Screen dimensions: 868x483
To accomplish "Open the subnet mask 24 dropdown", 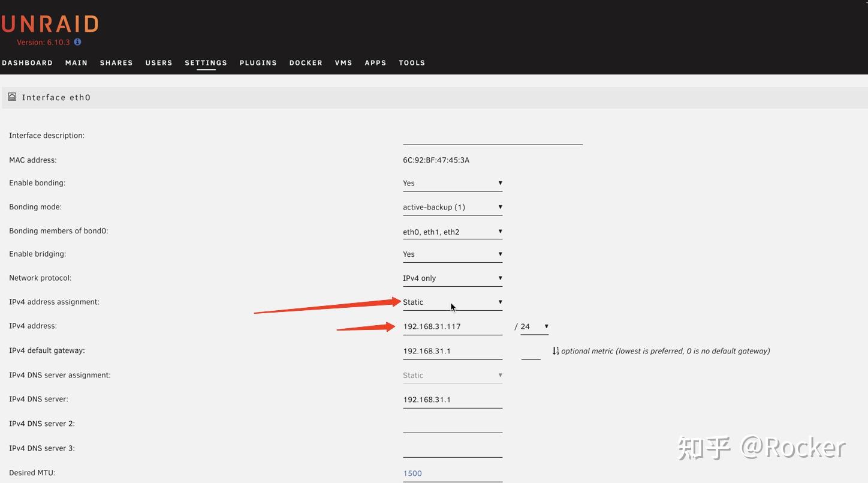I will [x=534, y=326].
